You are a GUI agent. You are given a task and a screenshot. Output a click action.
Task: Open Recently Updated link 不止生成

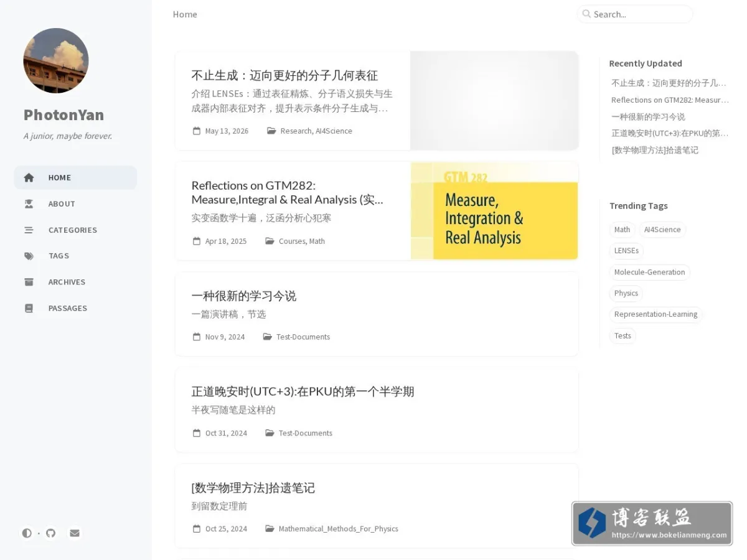click(x=670, y=83)
